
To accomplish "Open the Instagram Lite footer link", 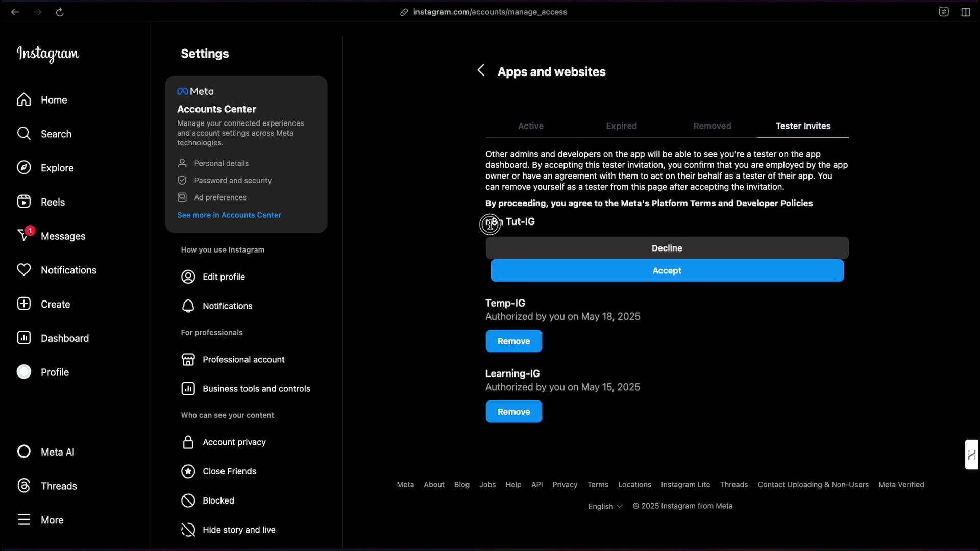I will [x=685, y=485].
